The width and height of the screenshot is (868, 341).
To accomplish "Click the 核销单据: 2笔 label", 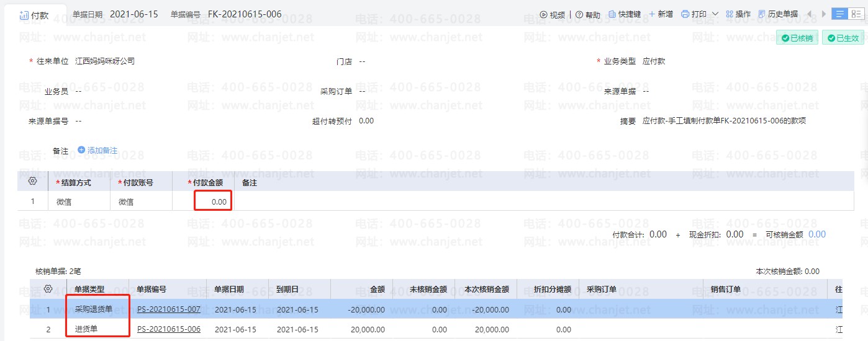I will pyautogui.click(x=58, y=271).
